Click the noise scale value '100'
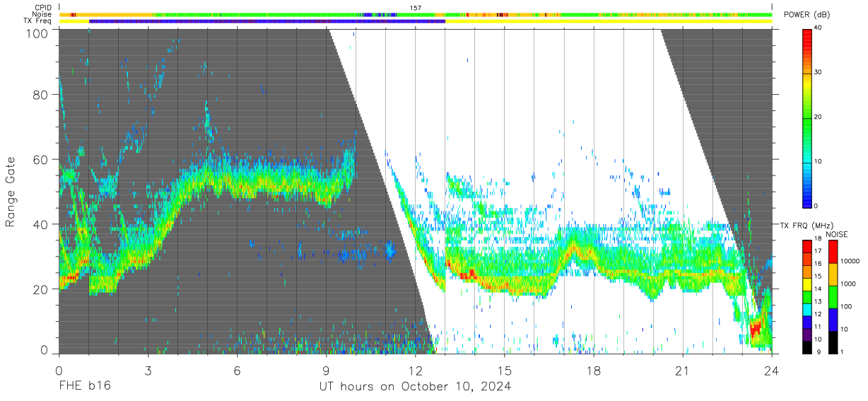This screenshot has width=868, height=401. [x=847, y=306]
